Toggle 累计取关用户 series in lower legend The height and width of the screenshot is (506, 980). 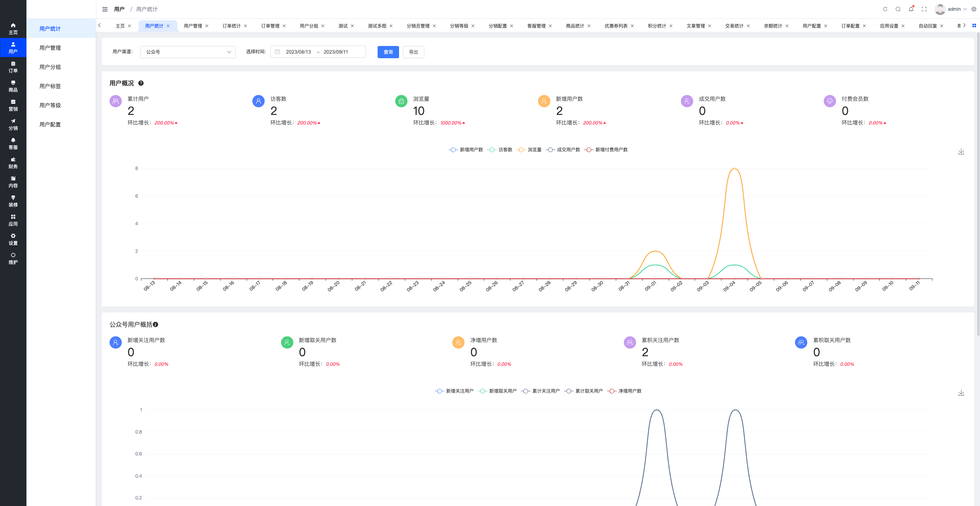[584, 391]
